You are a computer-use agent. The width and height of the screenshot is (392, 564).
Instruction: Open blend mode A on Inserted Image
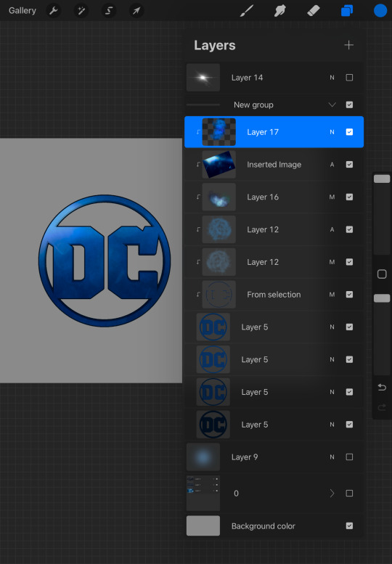pos(332,164)
